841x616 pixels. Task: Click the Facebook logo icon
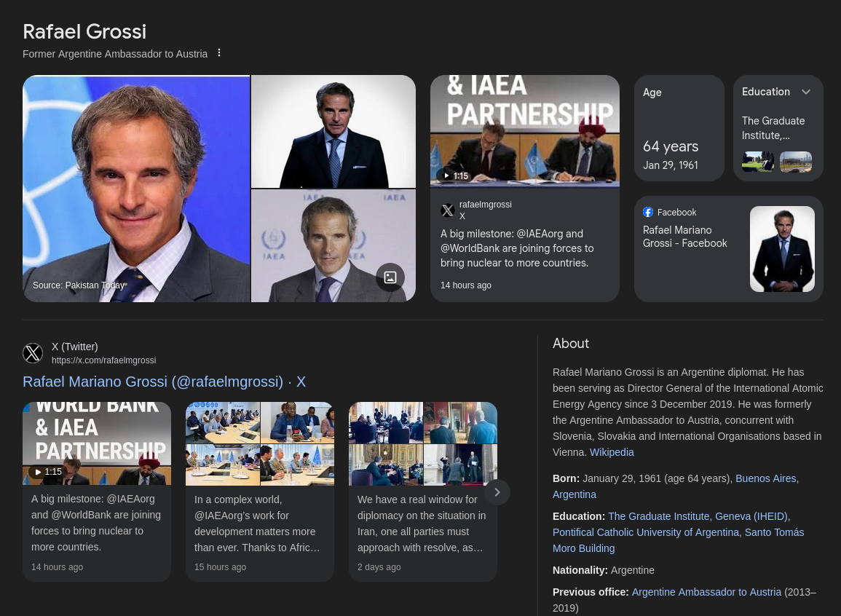(x=648, y=213)
